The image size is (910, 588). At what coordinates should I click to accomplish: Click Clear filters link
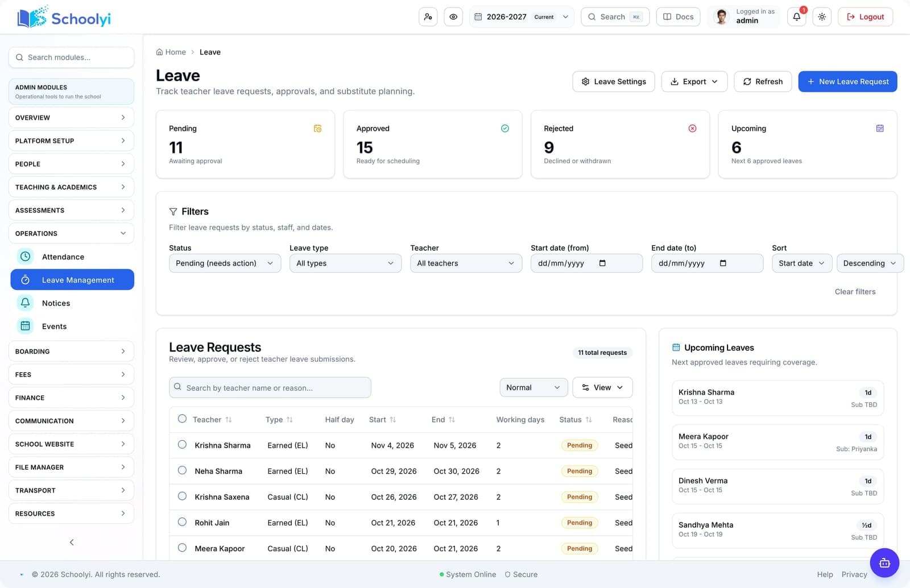855,292
